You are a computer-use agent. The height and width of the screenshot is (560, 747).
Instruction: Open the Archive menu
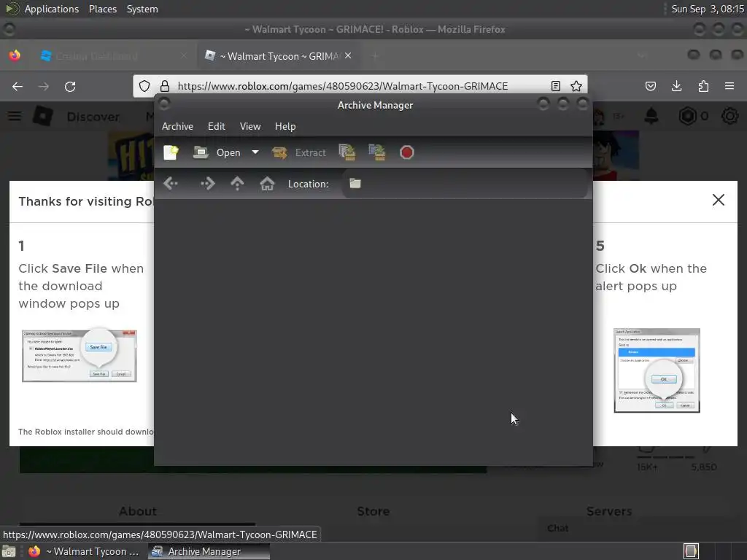point(177,126)
